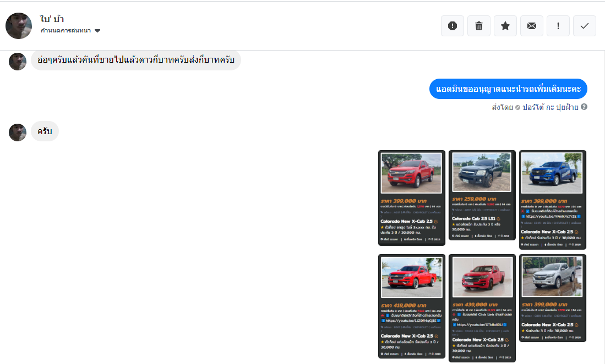Flag conversation with the exclamation mark icon
Screen dimensions: 605x364
pyautogui.click(x=558, y=26)
